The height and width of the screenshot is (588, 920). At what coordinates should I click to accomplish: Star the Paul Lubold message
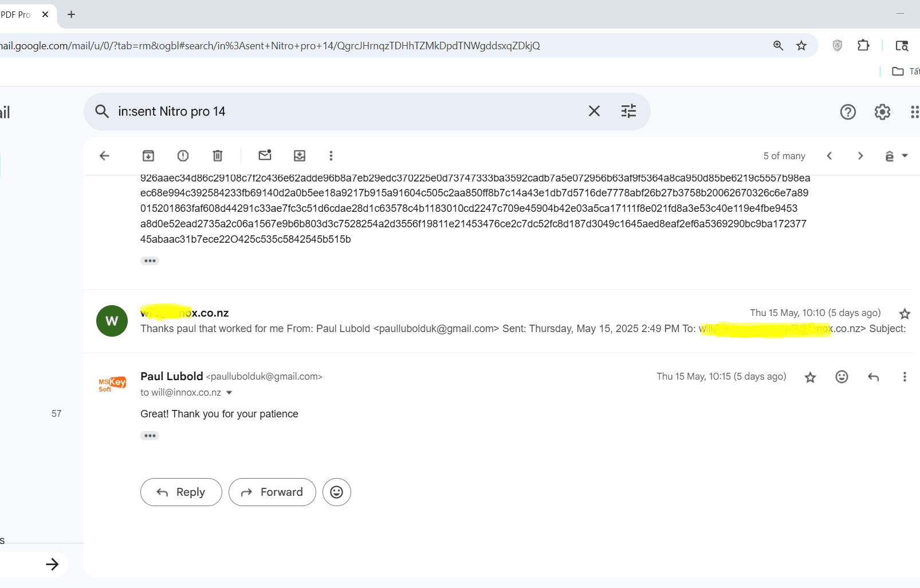point(810,377)
